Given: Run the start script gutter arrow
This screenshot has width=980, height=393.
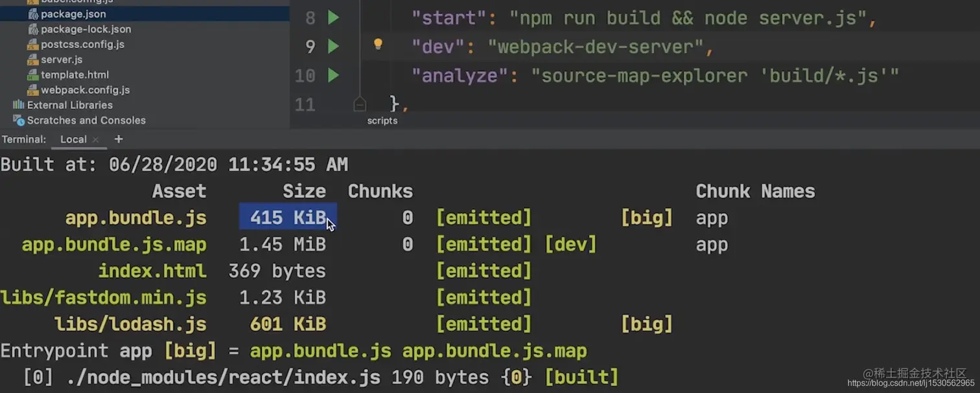Looking at the screenshot, I should pos(333,17).
